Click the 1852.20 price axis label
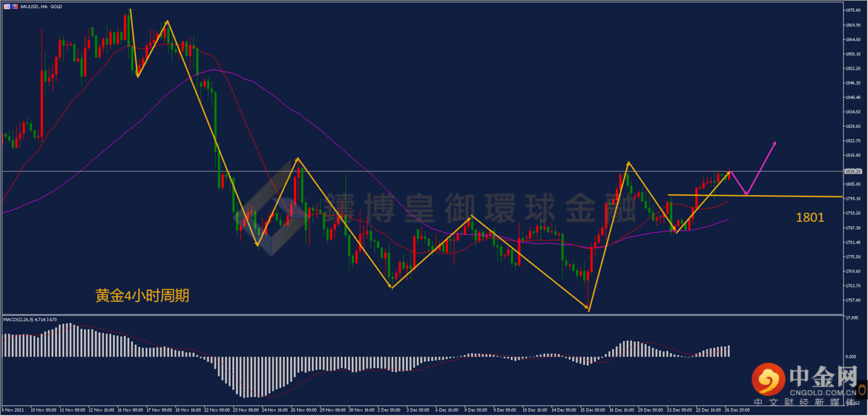 [852, 69]
